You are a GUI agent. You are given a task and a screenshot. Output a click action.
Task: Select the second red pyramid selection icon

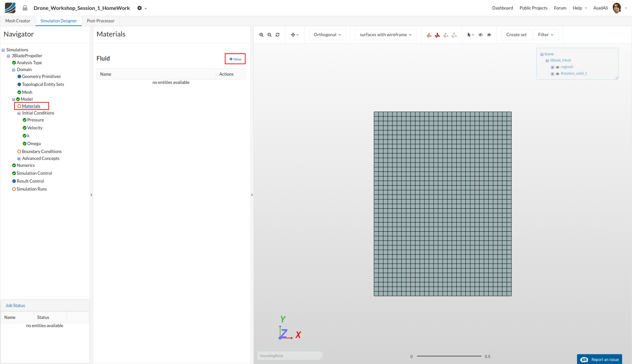[437, 35]
